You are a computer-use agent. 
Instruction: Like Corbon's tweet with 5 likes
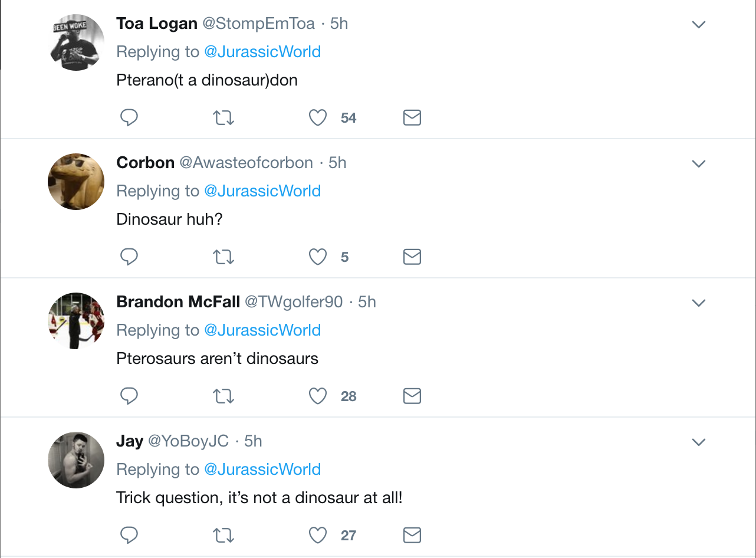318,257
